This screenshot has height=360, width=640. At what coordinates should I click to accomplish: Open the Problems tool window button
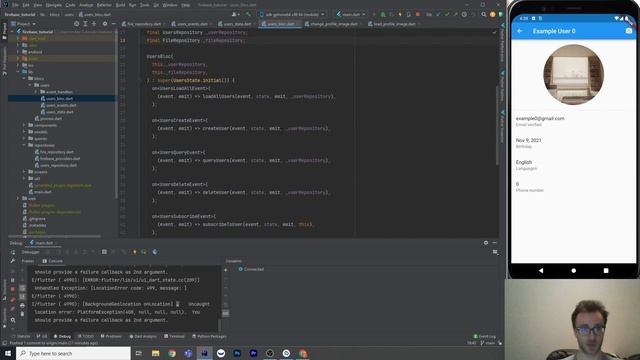[111, 336]
